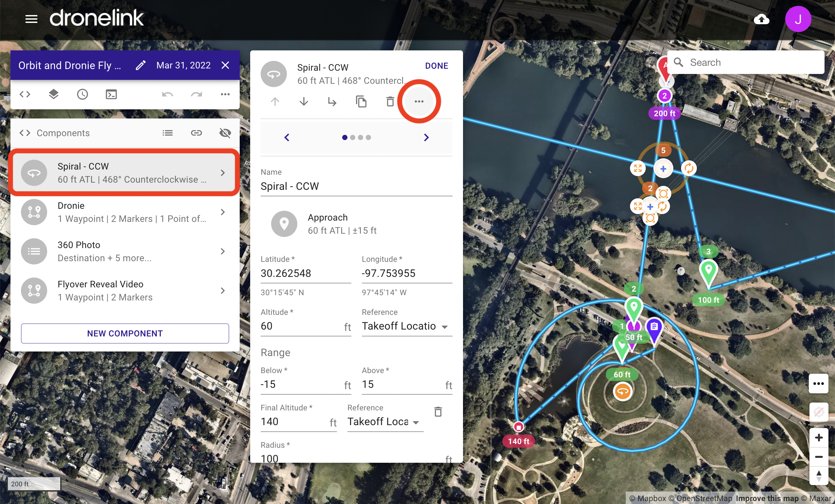Click the NEW COMPONENT button
Image resolution: width=835 pixels, height=504 pixels.
[x=125, y=333]
